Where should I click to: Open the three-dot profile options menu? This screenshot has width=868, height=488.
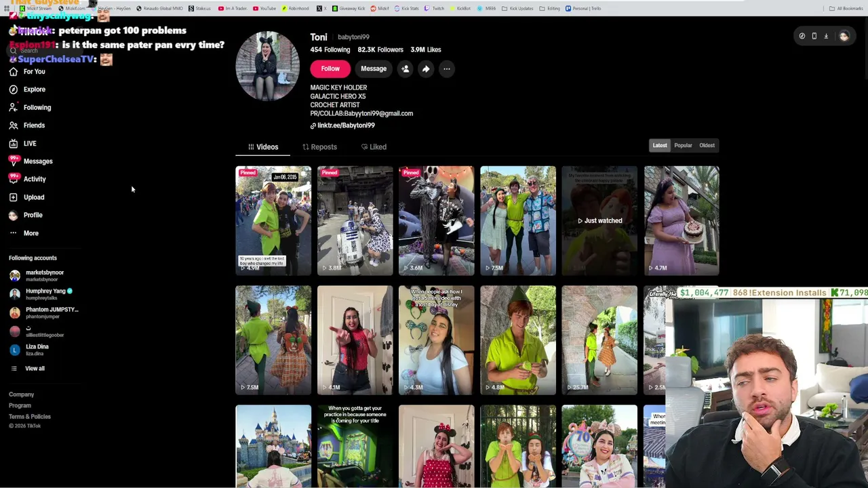[x=447, y=68]
